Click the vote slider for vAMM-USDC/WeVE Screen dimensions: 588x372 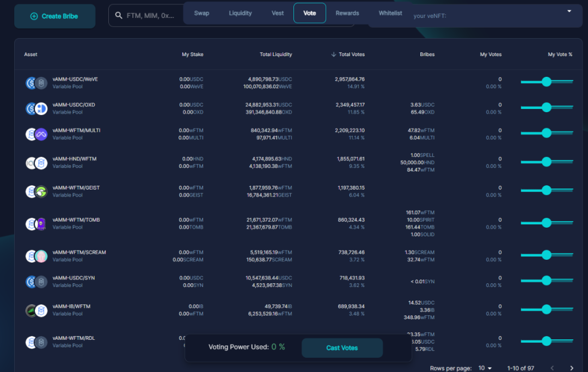(547, 81)
